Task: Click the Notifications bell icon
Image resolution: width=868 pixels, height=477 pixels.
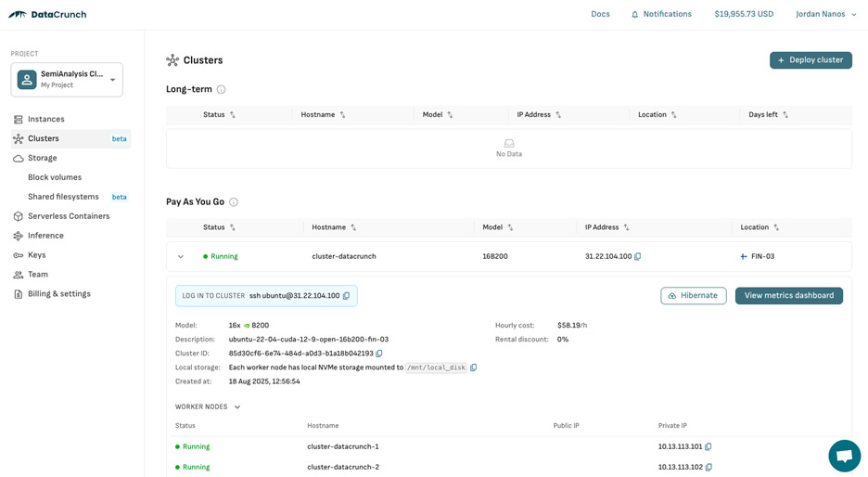Action: (x=635, y=15)
